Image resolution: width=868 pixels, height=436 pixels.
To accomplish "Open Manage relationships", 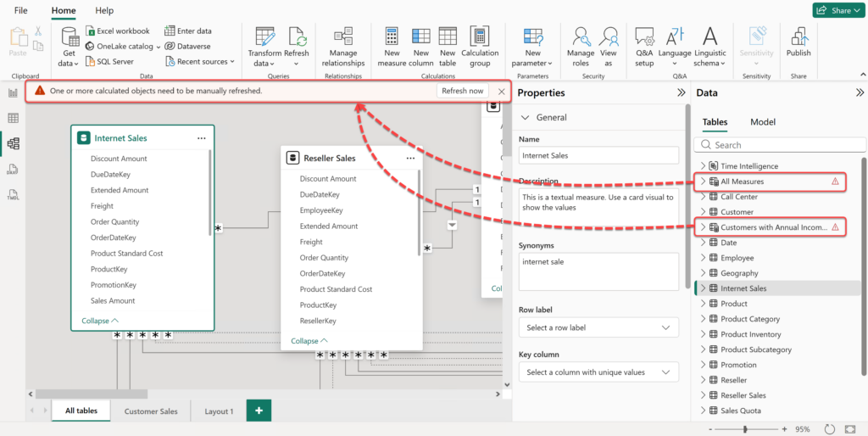I will [x=342, y=48].
